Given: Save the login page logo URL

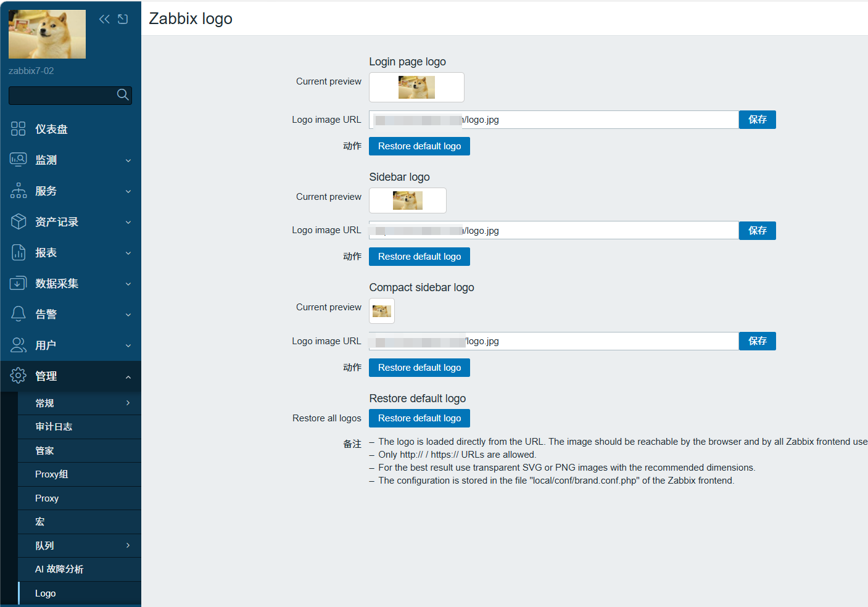Looking at the screenshot, I should click(x=758, y=120).
